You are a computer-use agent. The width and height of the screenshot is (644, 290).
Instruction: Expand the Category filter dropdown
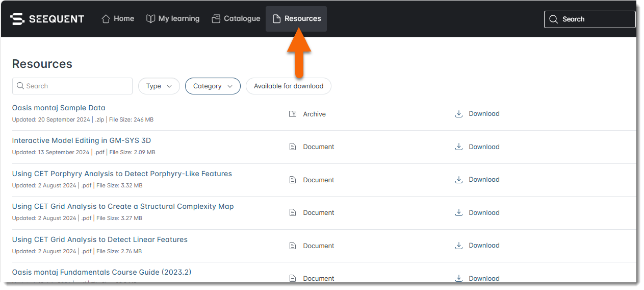212,86
